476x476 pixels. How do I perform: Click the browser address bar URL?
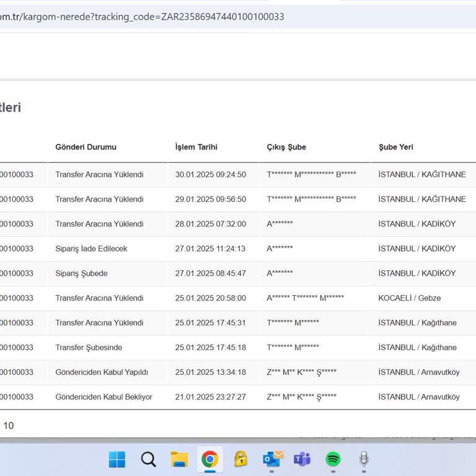[x=143, y=17]
